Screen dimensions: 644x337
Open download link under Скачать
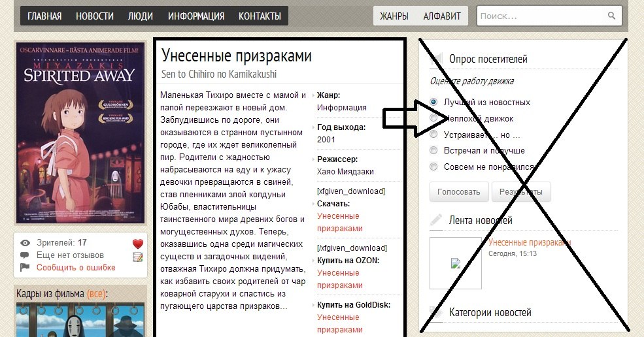point(340,222)
